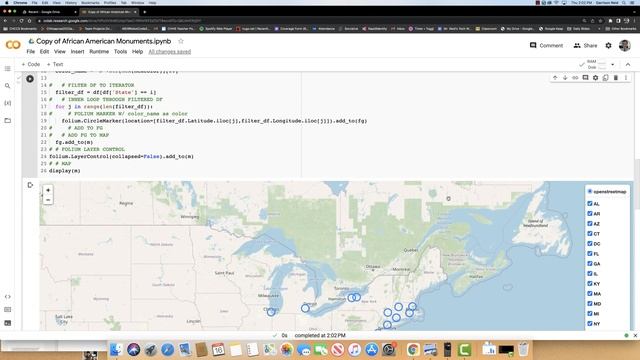This screenshot has width=640, height=360.
Task: Open the command palette icon
Action: click(7, 310)
